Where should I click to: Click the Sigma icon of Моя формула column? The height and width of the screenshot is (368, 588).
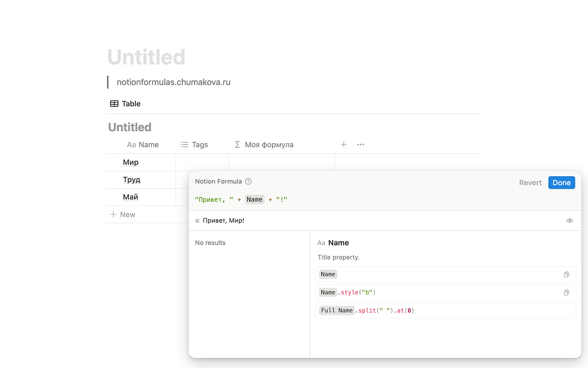[x=237, y=145]
